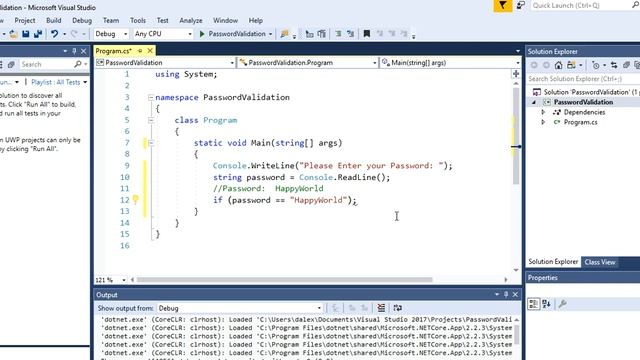Click Alphabetical sort icon in Properties panel
This screenshot has width=640, height=360.
pyautogui.click(x=546, y=304)
